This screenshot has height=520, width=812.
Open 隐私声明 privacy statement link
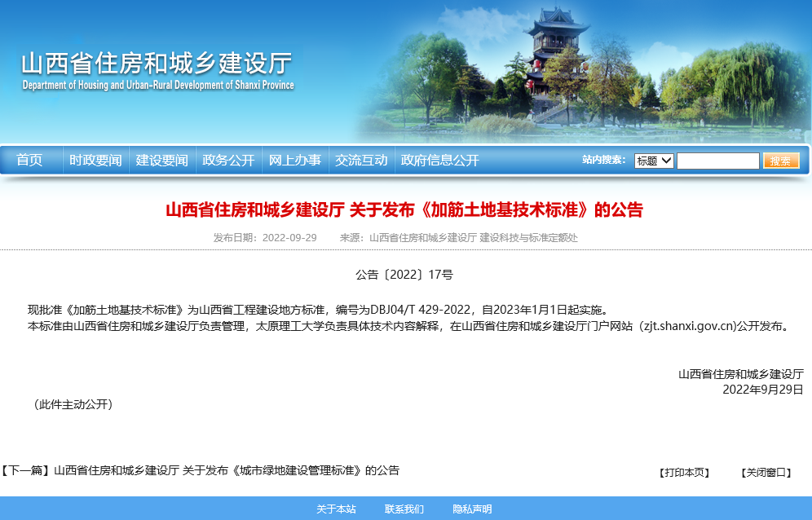(x=472, y=509)
